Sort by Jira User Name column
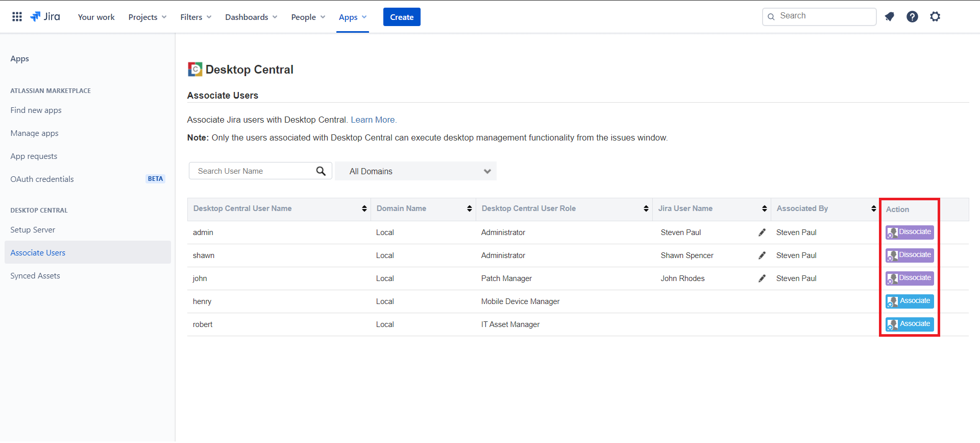This screenshot has width=980, height=443. 764,208
